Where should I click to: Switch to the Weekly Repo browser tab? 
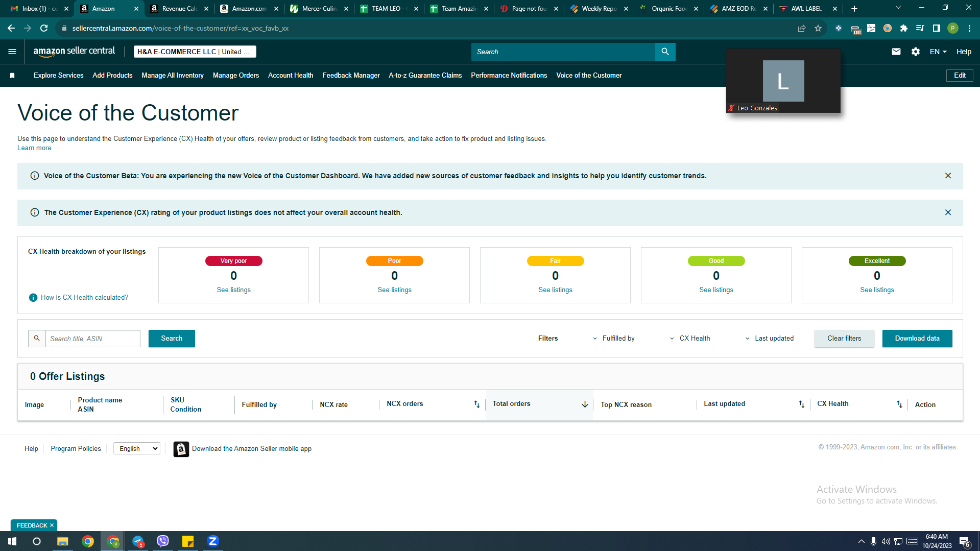(x=599, y=9)
